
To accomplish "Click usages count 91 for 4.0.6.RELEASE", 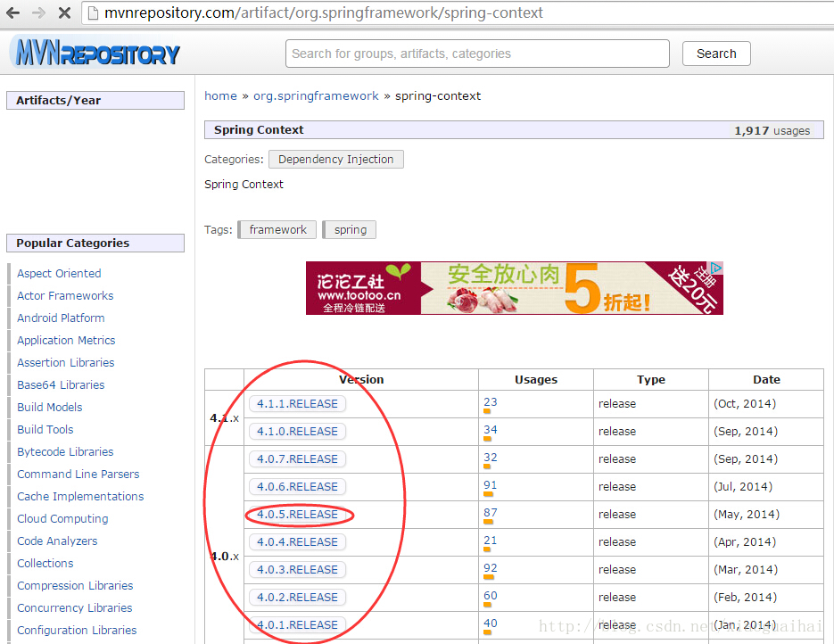I will [x=491, y=485].
